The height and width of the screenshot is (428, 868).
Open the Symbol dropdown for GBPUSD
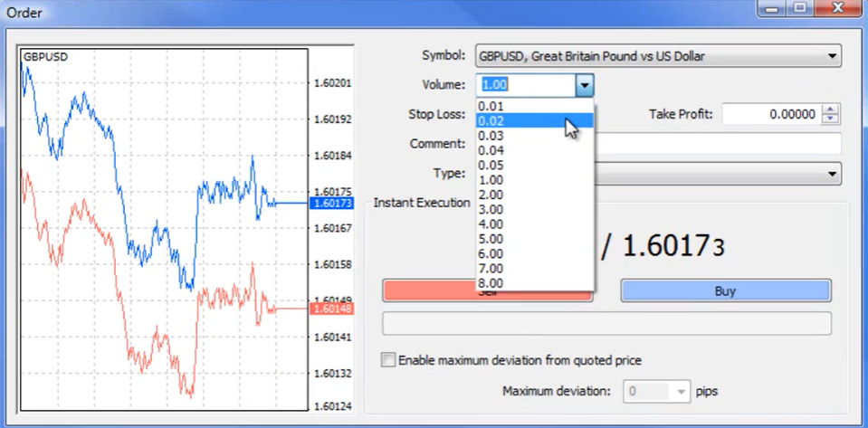click(832, 57)
